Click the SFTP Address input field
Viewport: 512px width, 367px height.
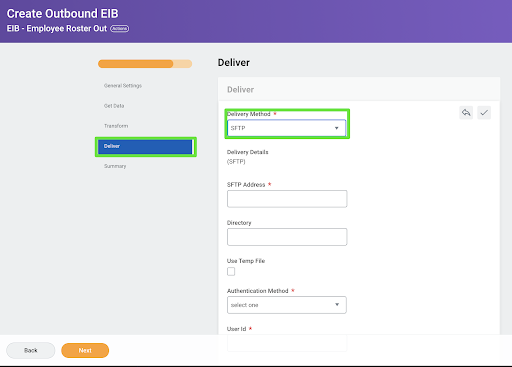(x=287, y=199)
